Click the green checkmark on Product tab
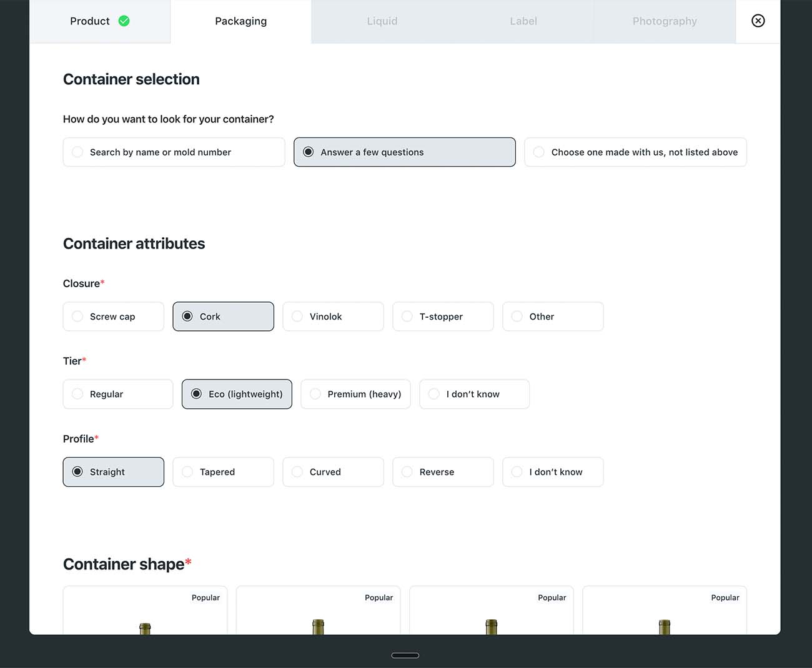 tap(124, 21)
